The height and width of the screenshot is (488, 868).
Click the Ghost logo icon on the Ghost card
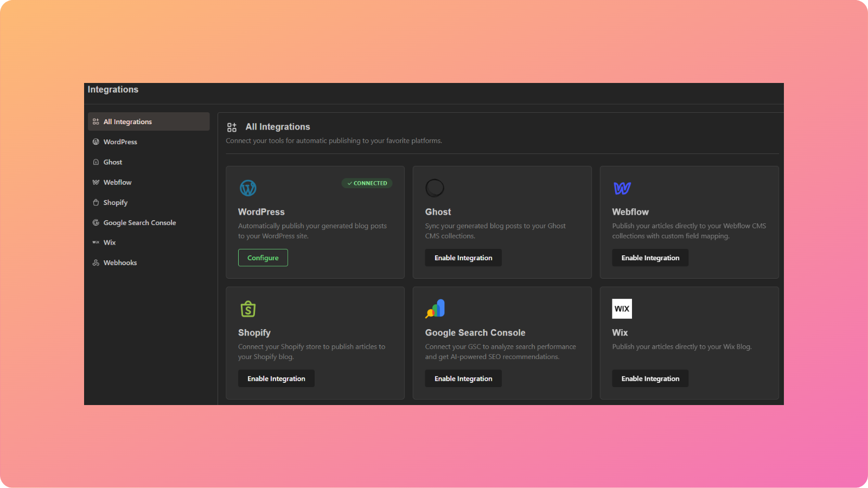coord(435,188)
